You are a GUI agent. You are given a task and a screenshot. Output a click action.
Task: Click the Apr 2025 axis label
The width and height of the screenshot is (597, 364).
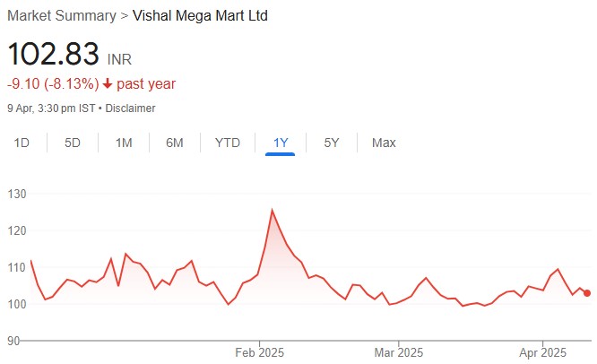[x=542, y=352]
